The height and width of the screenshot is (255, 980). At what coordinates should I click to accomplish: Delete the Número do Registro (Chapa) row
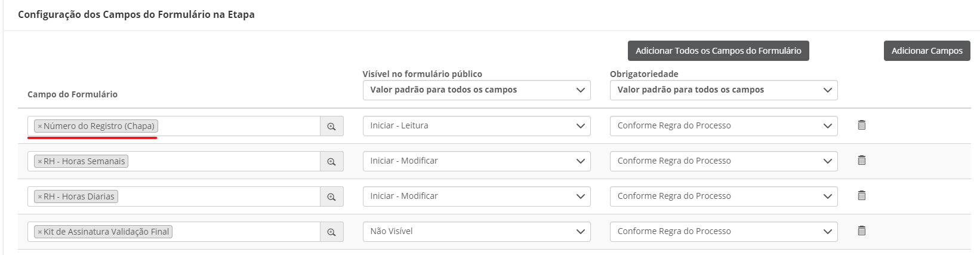pos(861,125)
